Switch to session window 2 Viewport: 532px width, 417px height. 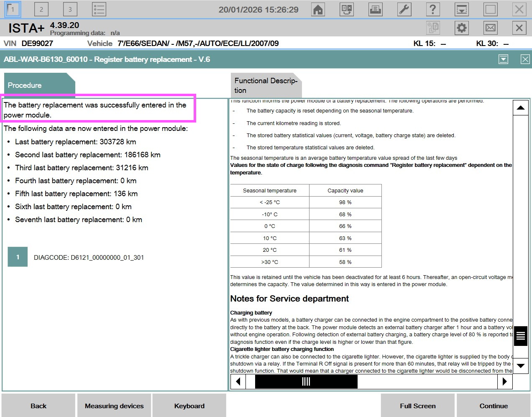[x=41, y=9]
